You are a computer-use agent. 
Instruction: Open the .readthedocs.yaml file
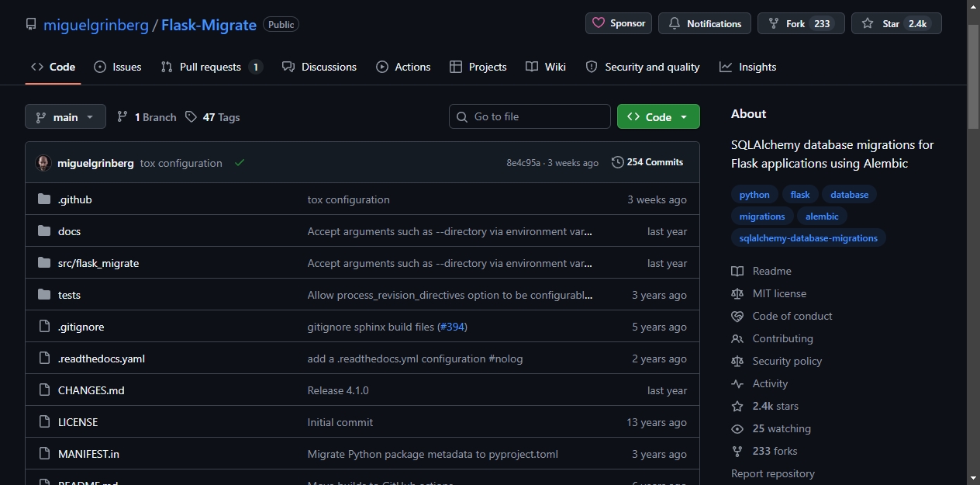tap(102, 359)
